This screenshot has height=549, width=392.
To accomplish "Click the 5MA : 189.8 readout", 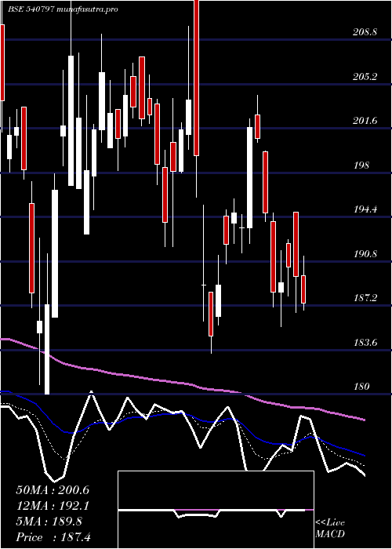I will [49, 522].
